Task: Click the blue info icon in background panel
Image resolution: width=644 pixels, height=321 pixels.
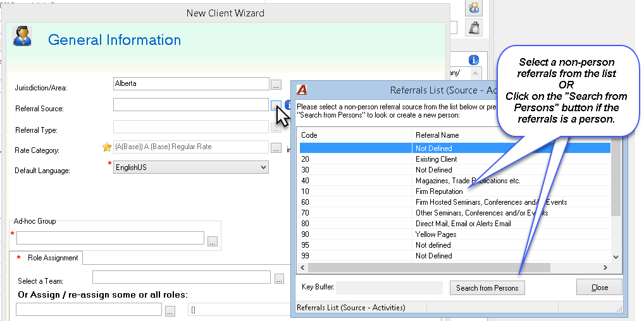Action: point(474,60)
